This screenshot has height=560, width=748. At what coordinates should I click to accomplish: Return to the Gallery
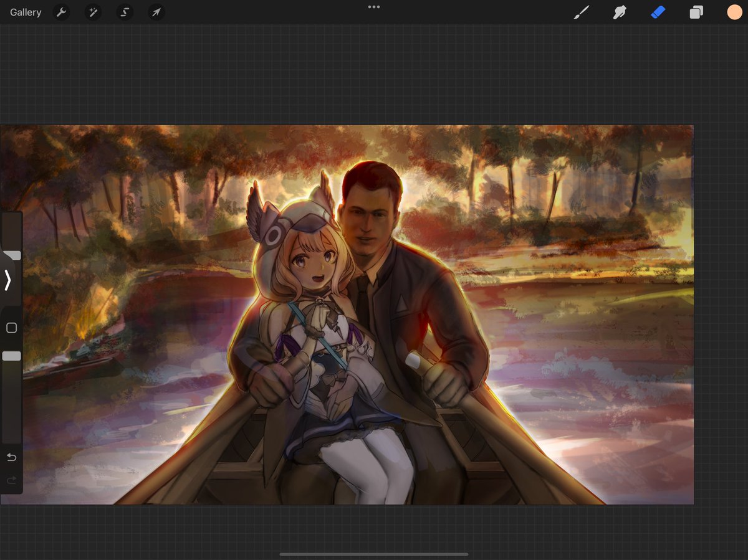[26, 12]
